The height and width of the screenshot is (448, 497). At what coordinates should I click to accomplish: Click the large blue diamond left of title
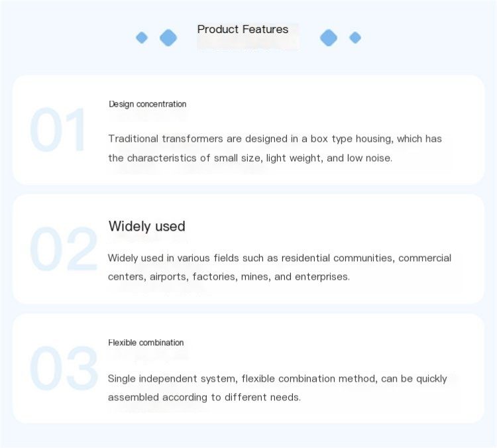[x=168, y=38]
